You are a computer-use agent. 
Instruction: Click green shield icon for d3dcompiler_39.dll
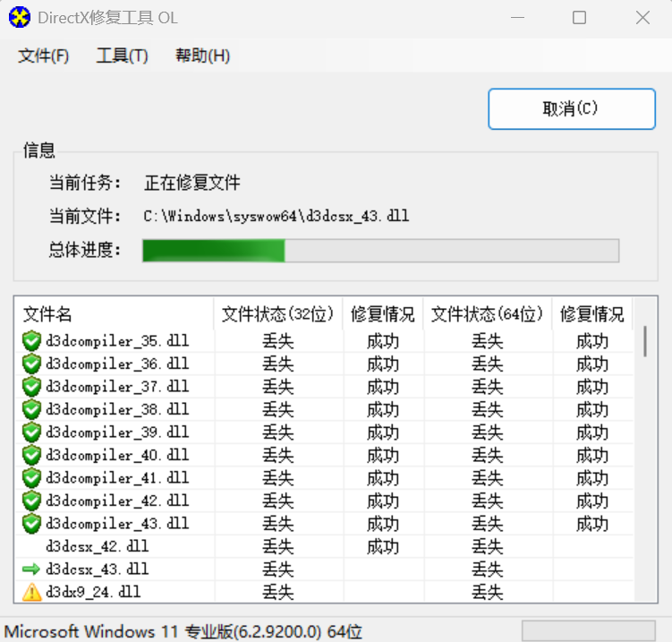point(31,432)
